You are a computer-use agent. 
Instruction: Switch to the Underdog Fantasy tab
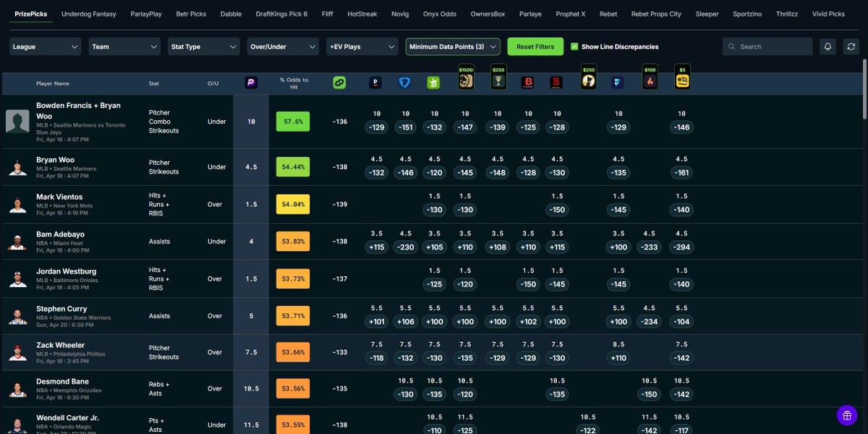coord(89,14)
